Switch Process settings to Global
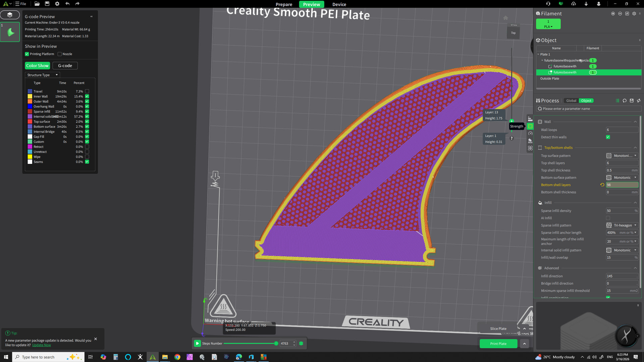This screenshot has height=362, width=644. pyautogui.click(x=571, y=101)
